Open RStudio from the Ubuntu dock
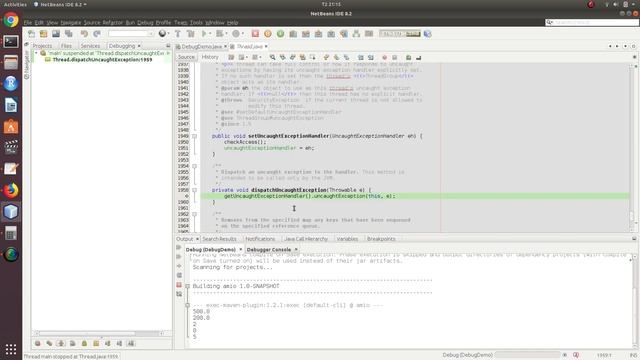Screen dimensions: 640x360 pyautogui.click(x=11, y=84)
